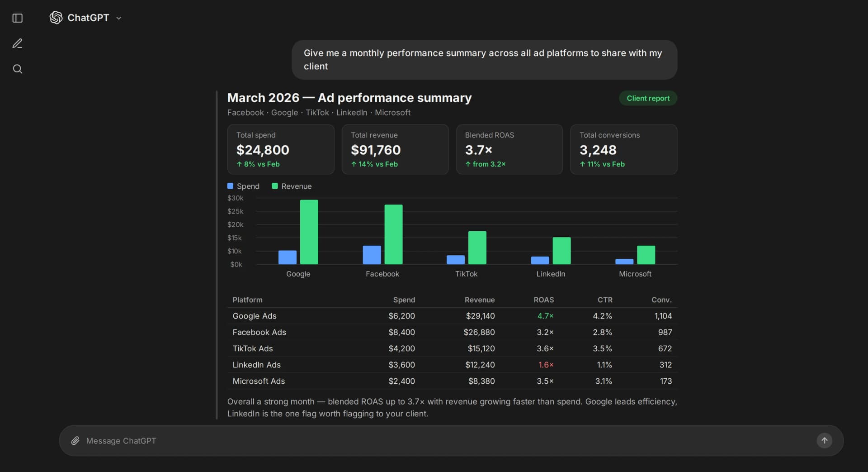Click the Revenue column header

click(479, 300)
